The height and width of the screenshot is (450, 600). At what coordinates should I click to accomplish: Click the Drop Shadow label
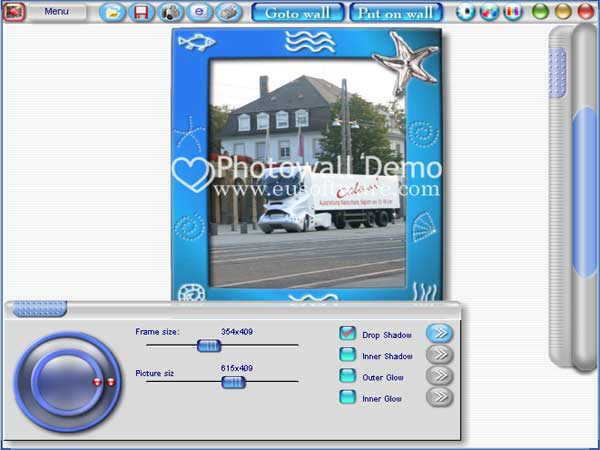[387, 335]
